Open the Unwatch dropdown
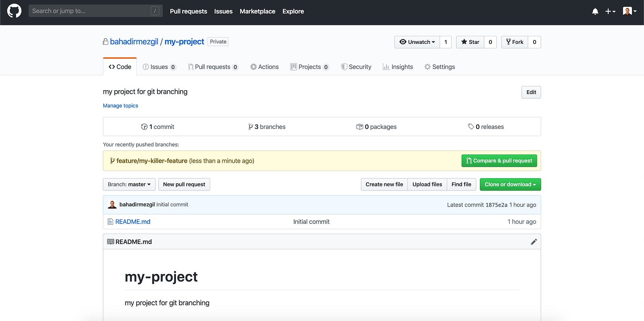This screenshot has width=644, height=321. [x=417, y=42]
